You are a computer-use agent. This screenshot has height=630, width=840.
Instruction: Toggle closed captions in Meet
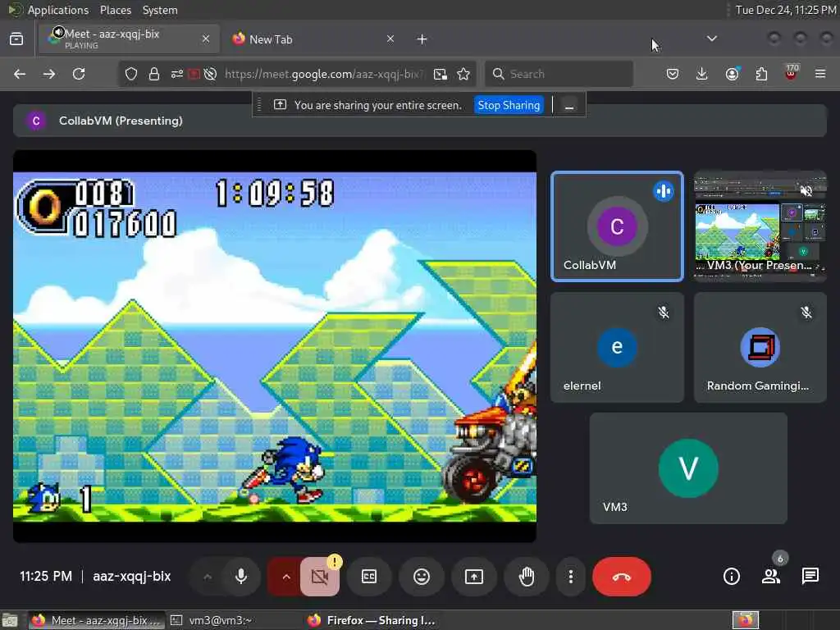(x=369, y=577)
